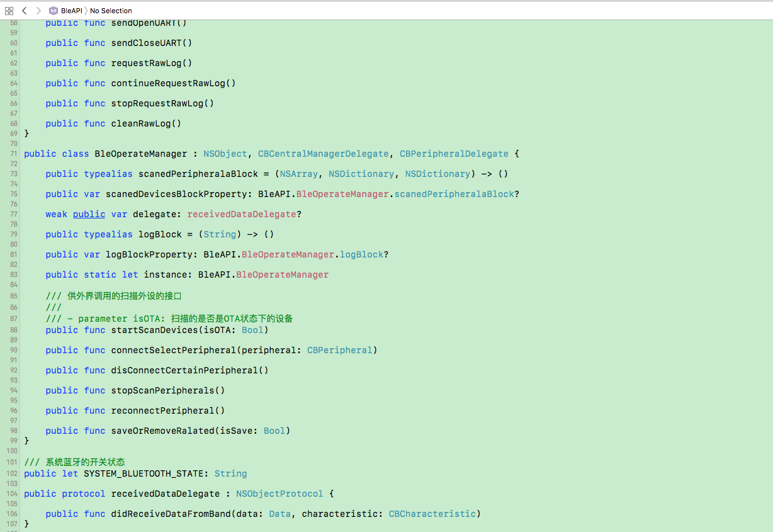This screenshot has height=532, width=773.
Task: Click SYSTEM_BLUETOOTH_STATE constant name
Action: (x=144, y=473)
